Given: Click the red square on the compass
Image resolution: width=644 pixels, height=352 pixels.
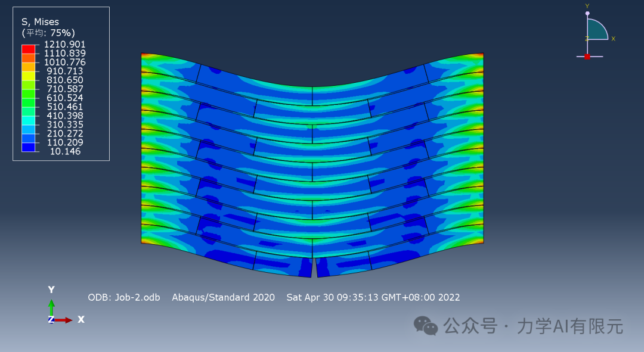Looking at the screenshot, I should click(587, 57).
